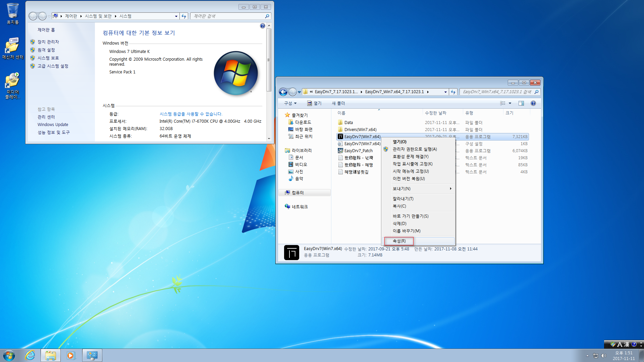Open recent pages dropdown in Explorer
The image size is (644, 362).
pyautogui.click(x=299, y=92)
